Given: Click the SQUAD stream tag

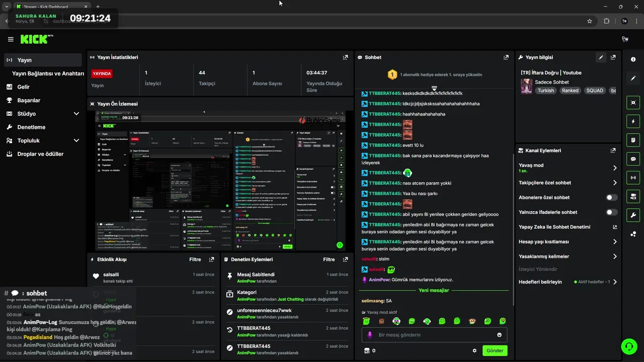Looking at the screenshot, I should coord(594,90).
